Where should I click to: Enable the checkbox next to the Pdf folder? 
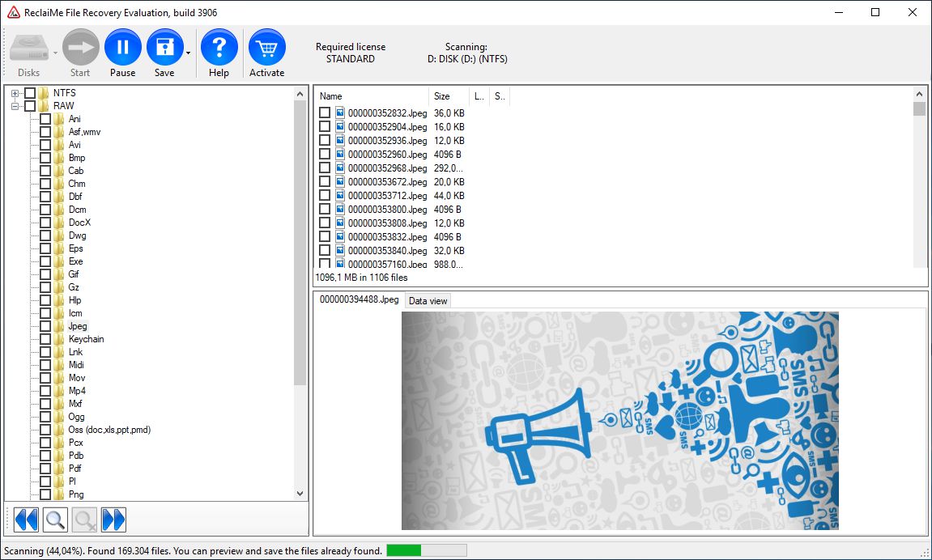click(x=45, y=469)
